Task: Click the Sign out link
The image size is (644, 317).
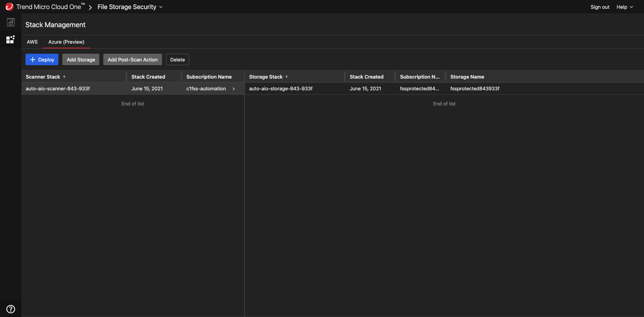Action: pos(600,7)
